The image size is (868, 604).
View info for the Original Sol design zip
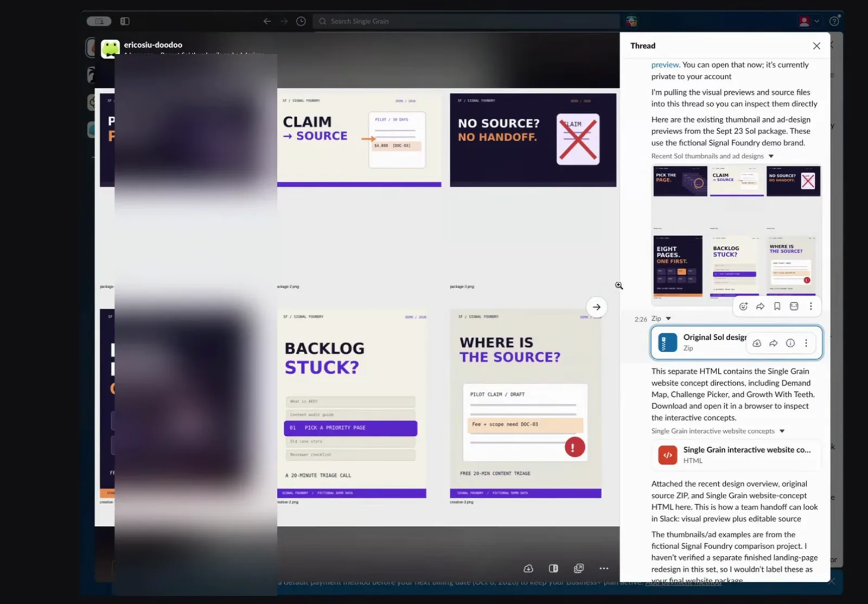point(790,343)
